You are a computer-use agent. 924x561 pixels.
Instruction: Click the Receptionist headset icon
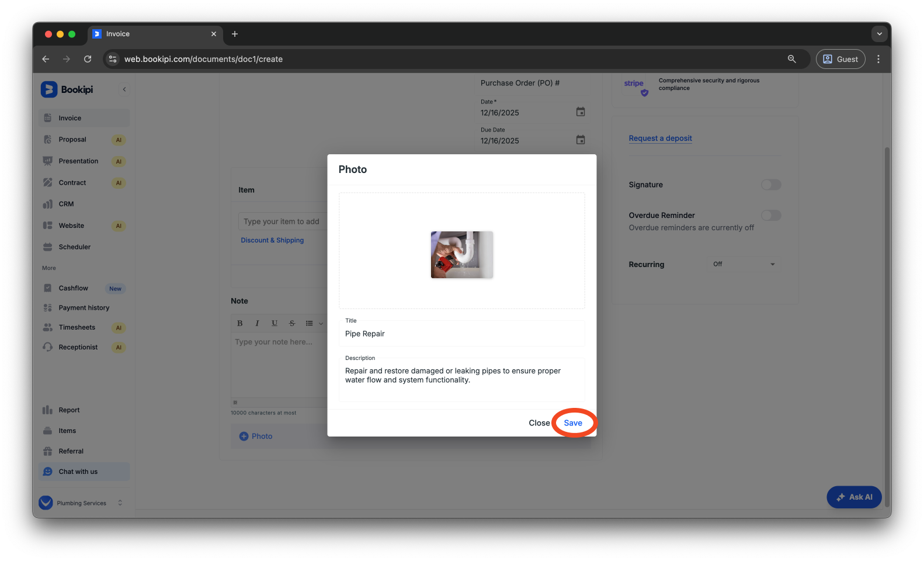48,347
